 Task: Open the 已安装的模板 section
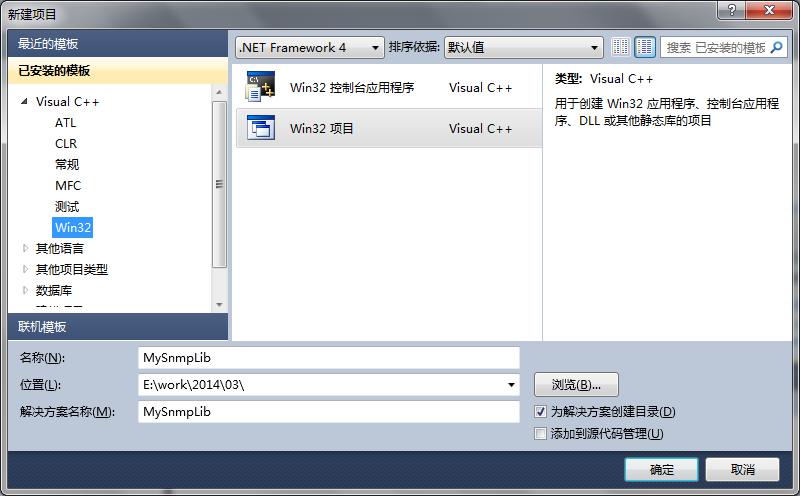click(118, 70)
